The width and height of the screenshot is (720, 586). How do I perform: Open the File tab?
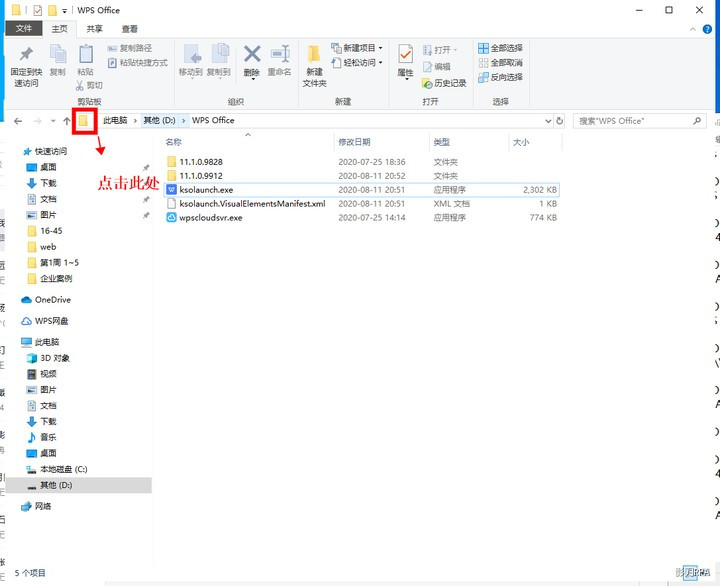pyautogui.click(x=24, y=28)
